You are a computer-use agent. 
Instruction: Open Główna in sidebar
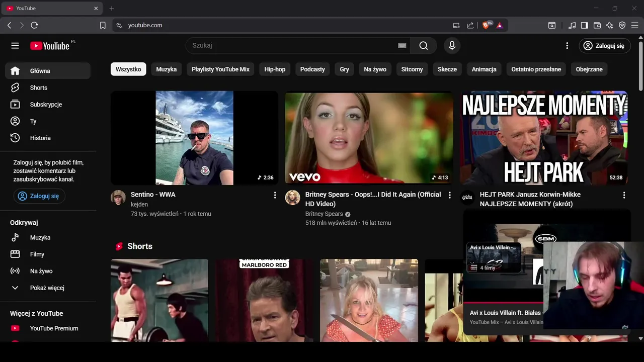point(48,71)
